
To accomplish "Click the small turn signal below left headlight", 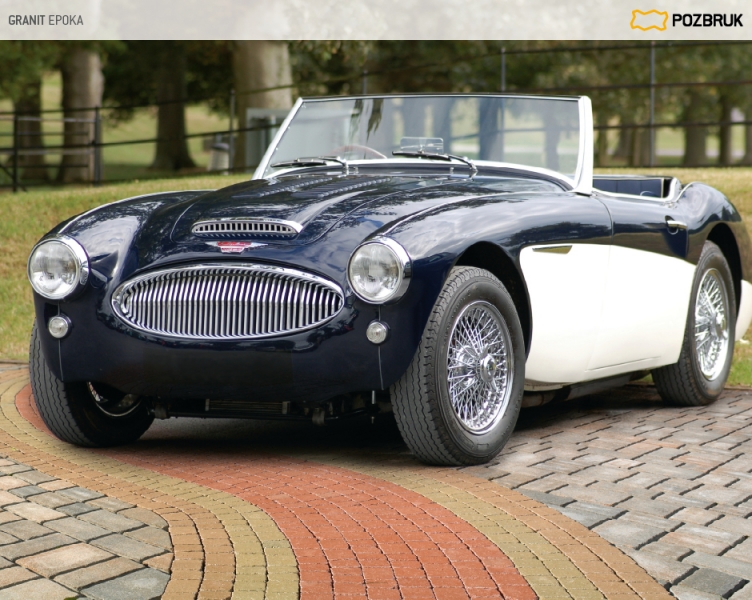I will pos(59,326).
